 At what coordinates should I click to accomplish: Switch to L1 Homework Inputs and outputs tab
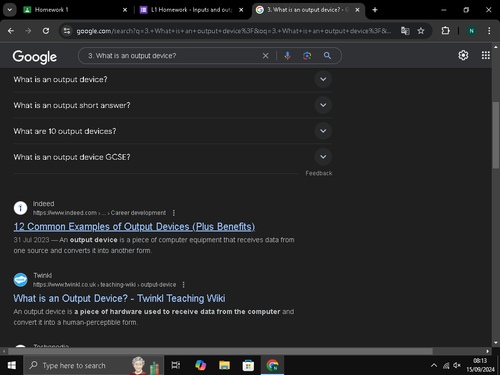pos(191,10)
